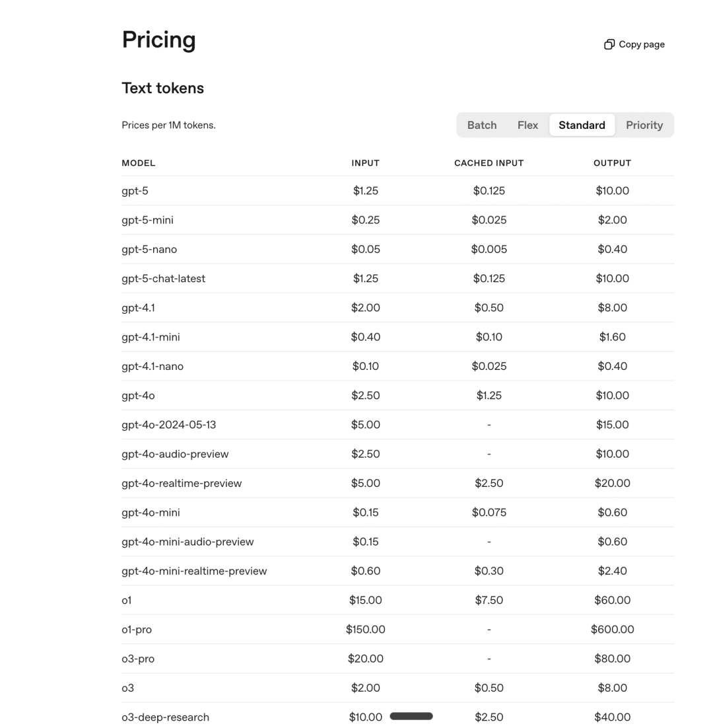Image resolution: width=713 pixels, height=728 pixels.
Task: Click the o1-pro output price $600.00
Action: [612, 630]
